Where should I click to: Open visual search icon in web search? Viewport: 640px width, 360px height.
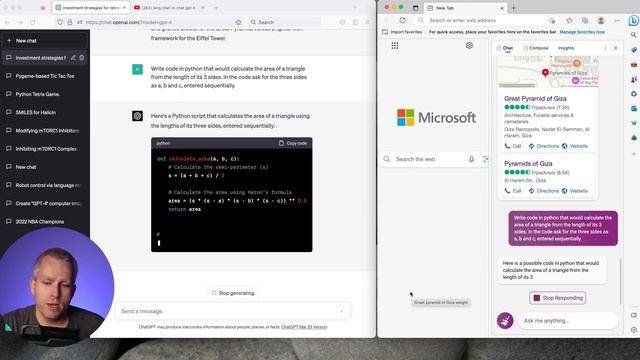pos(485,159)
